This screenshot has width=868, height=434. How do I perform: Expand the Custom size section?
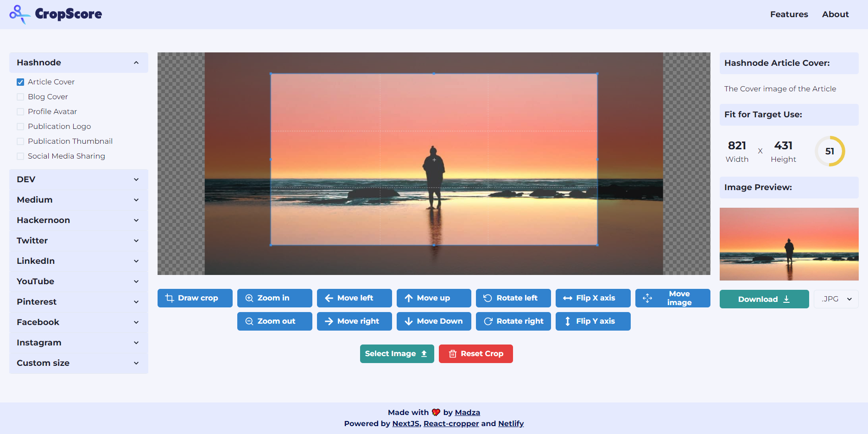coord(78,363)
